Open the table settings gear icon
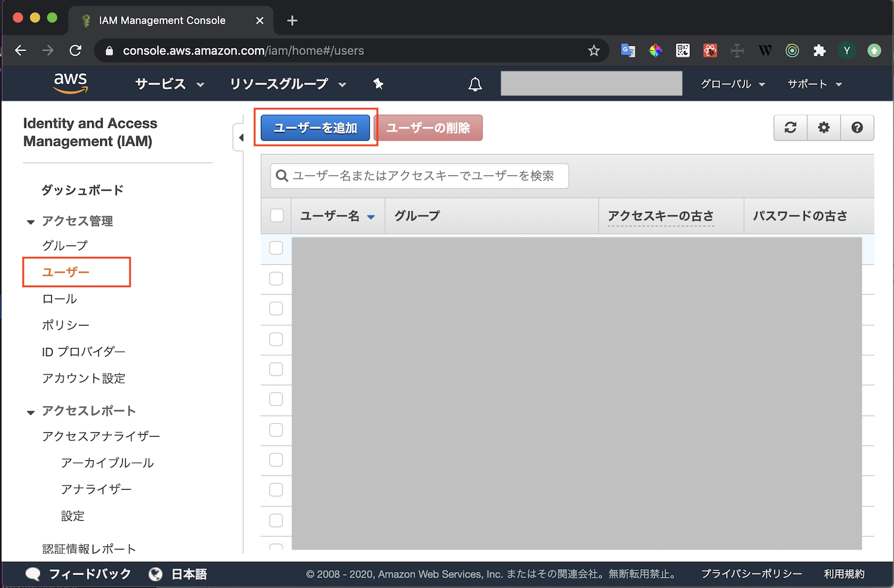This screenshot has width=894, height=588. pos(824,128)
